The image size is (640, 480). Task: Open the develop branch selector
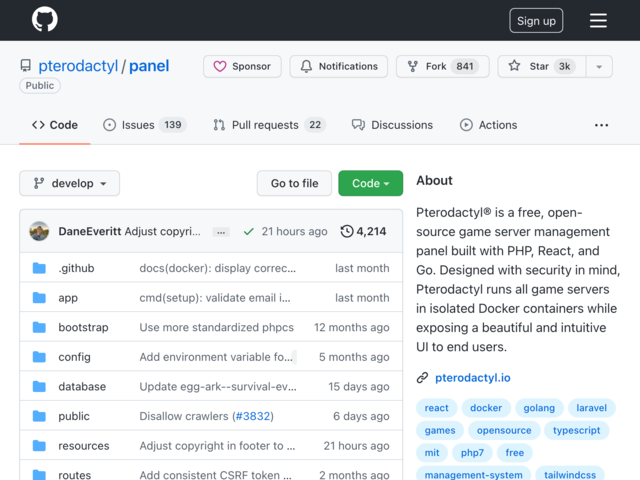click(x=69, y=183)
